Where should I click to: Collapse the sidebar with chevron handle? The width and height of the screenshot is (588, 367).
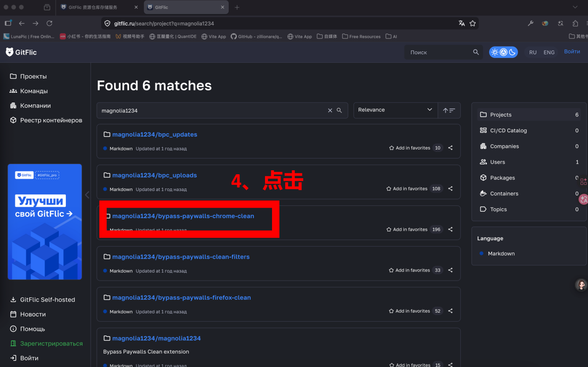87,195
